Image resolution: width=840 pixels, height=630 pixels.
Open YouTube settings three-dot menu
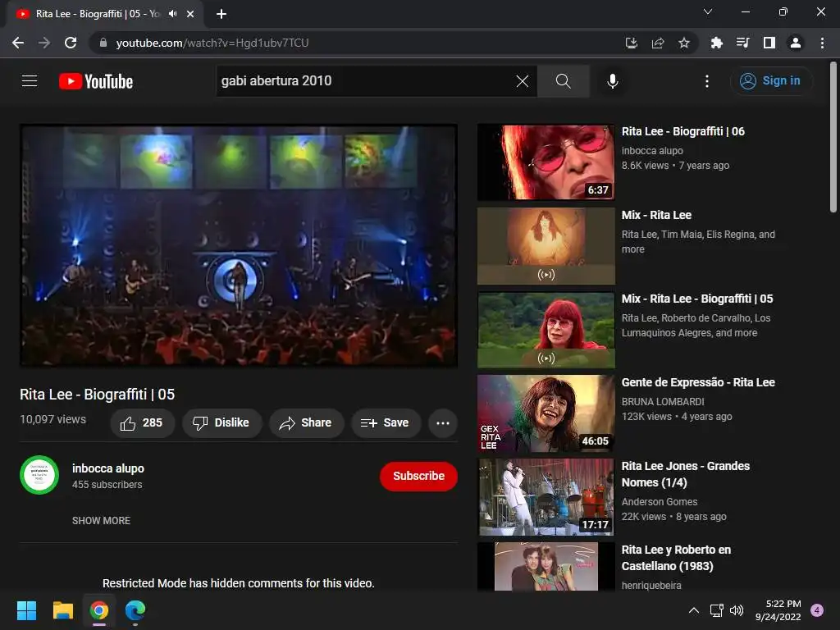[x=706, y=81]
